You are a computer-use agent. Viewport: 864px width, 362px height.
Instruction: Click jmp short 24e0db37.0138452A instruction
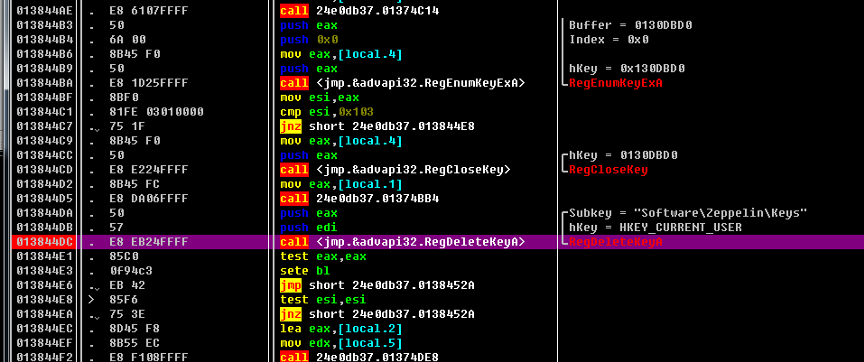(x=377, y=285)
